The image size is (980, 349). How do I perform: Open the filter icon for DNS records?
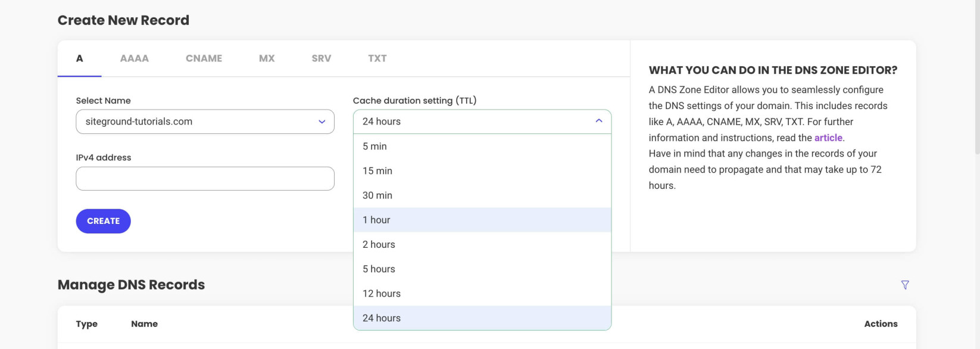pyautogui.click(x=905, y=285)
